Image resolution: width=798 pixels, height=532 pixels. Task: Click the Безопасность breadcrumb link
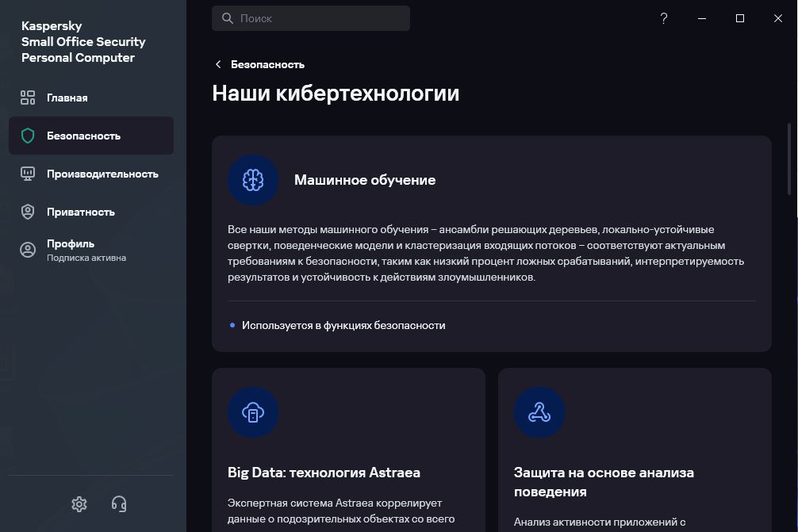(267, 64)
